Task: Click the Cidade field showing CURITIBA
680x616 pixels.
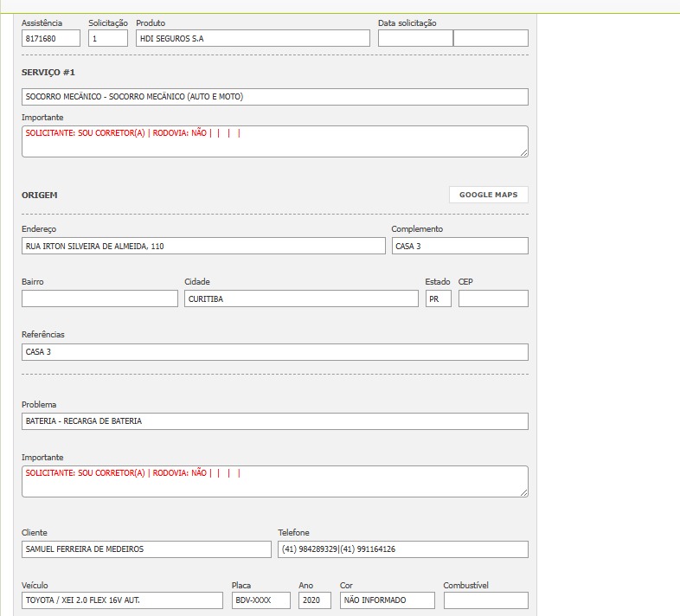Action: point(301,298)
